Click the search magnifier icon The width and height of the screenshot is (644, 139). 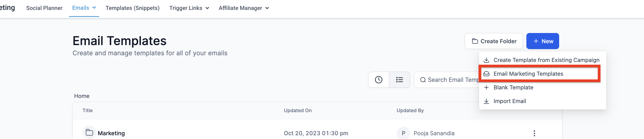coord(423,80)
